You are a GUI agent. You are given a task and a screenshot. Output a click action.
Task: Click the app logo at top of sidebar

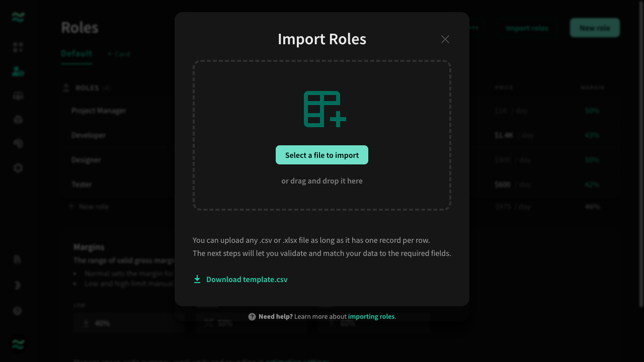point(18,18)
